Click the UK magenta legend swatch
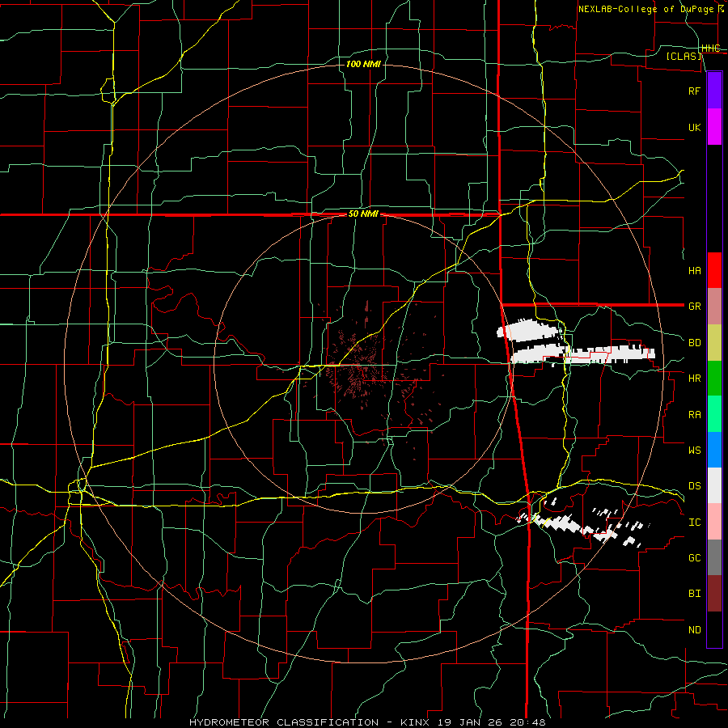The height and width of the screenshot is (728, 728). pyautogui.click(x=714, y=127)
